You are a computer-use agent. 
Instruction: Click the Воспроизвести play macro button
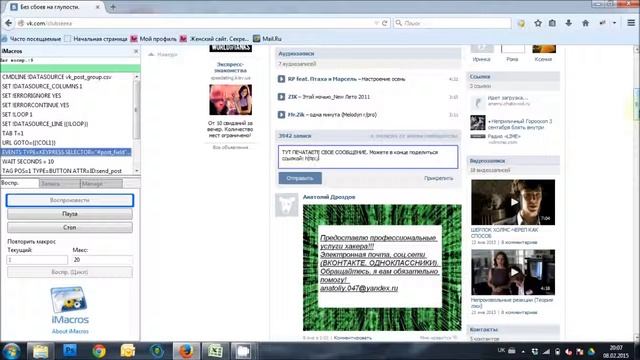[70, 200]
